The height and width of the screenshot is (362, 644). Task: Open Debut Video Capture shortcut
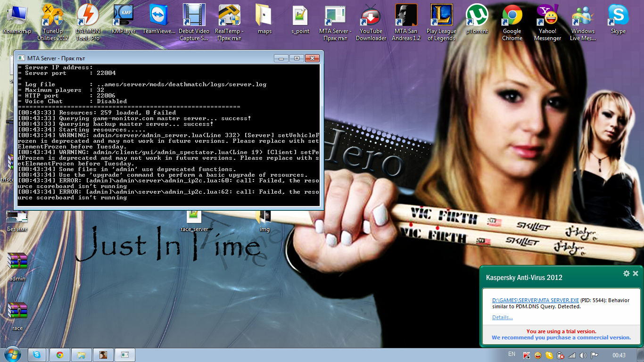[194, 16]
